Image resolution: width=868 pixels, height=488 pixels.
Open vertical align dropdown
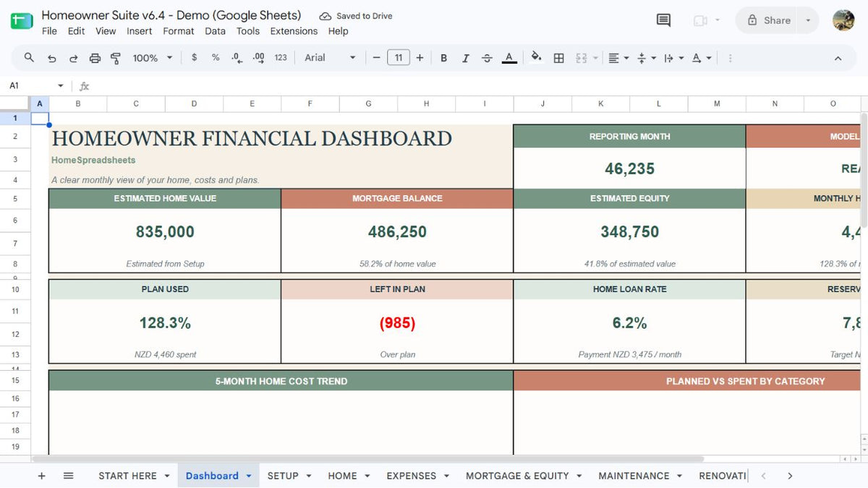click(646, 58)
